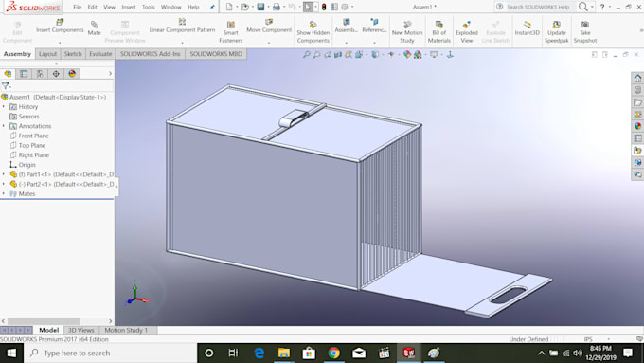Open the Insert menu
This screenshot has width=644, height=363.
coord(129,7)
